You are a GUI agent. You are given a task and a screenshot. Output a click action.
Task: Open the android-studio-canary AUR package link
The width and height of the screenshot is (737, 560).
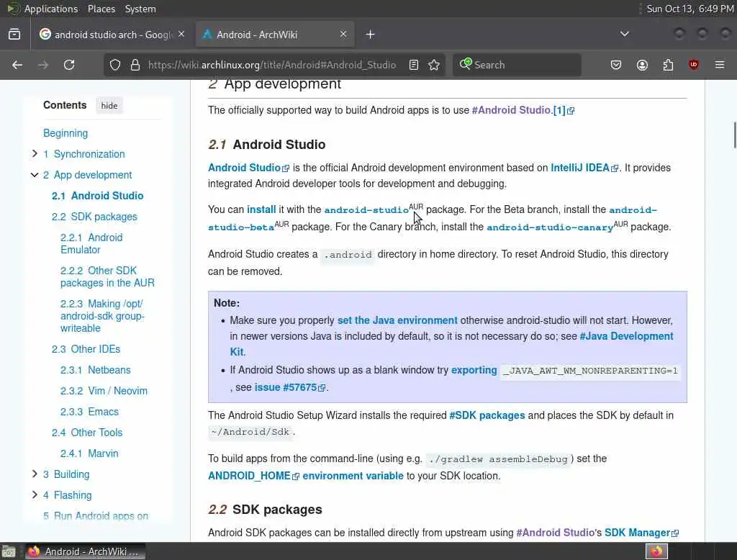tap(550, 227)
